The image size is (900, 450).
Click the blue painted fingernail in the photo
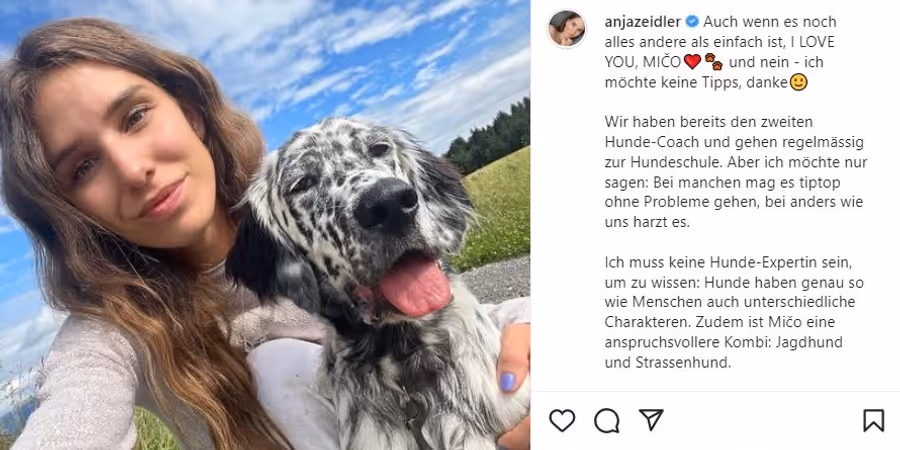point(508,381)
